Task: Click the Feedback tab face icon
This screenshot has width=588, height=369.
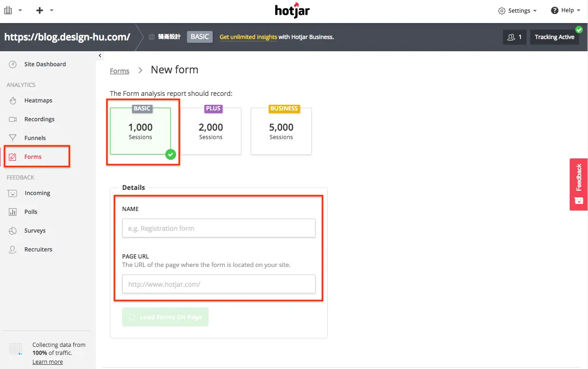Action: tap(579, 201)
